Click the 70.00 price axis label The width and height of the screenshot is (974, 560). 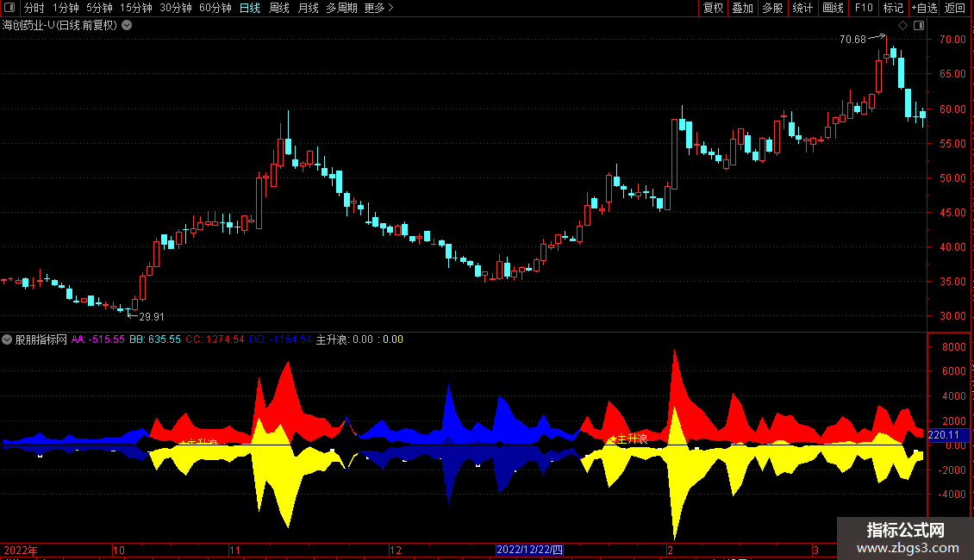pyautogui.click(x=952, y=40)
